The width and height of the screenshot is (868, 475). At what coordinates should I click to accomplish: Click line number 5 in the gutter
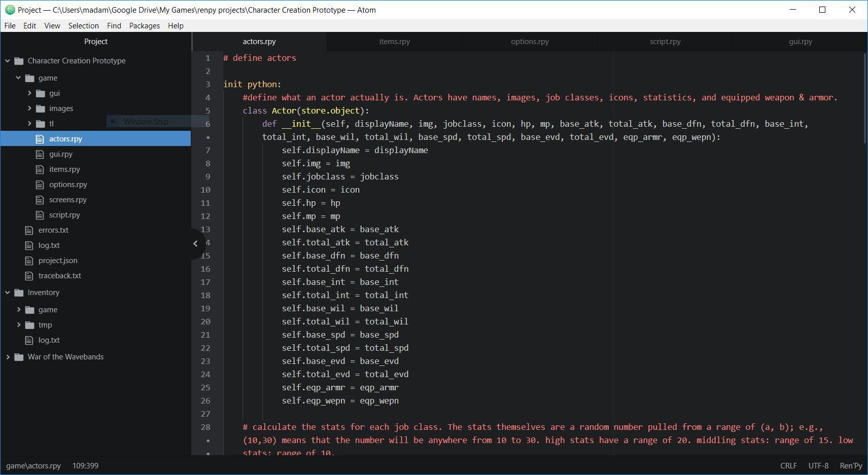207,111
